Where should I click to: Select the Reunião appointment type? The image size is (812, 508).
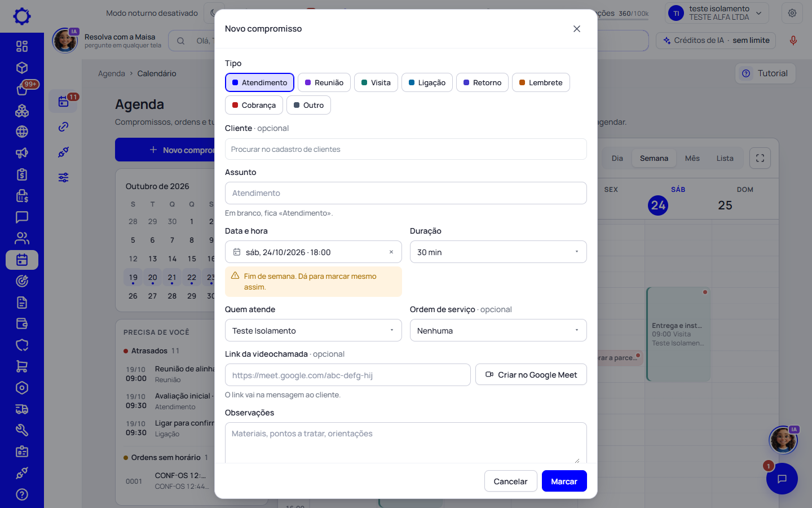pyautogui.click(x=324, y=82)
